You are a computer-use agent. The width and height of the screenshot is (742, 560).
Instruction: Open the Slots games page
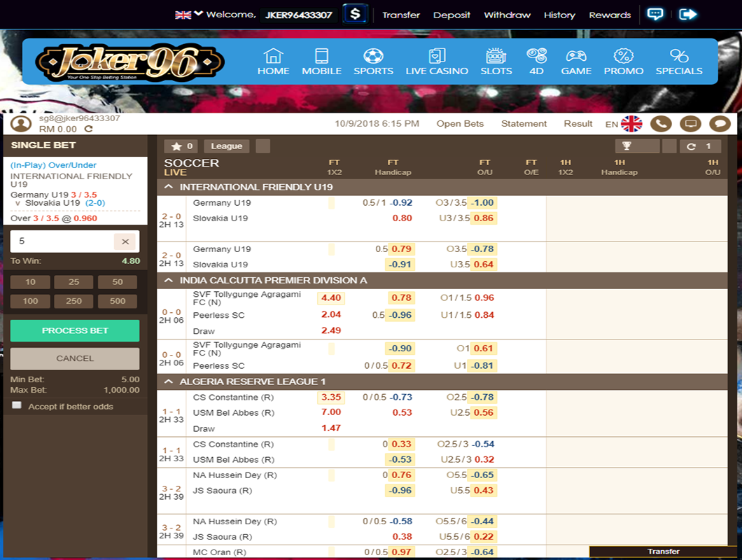[x=496, y=62]
